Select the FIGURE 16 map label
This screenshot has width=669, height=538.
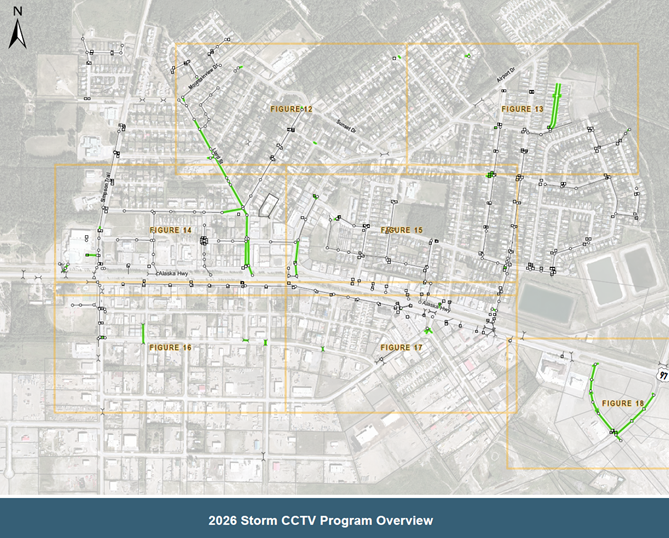click(x=171, y=348)
